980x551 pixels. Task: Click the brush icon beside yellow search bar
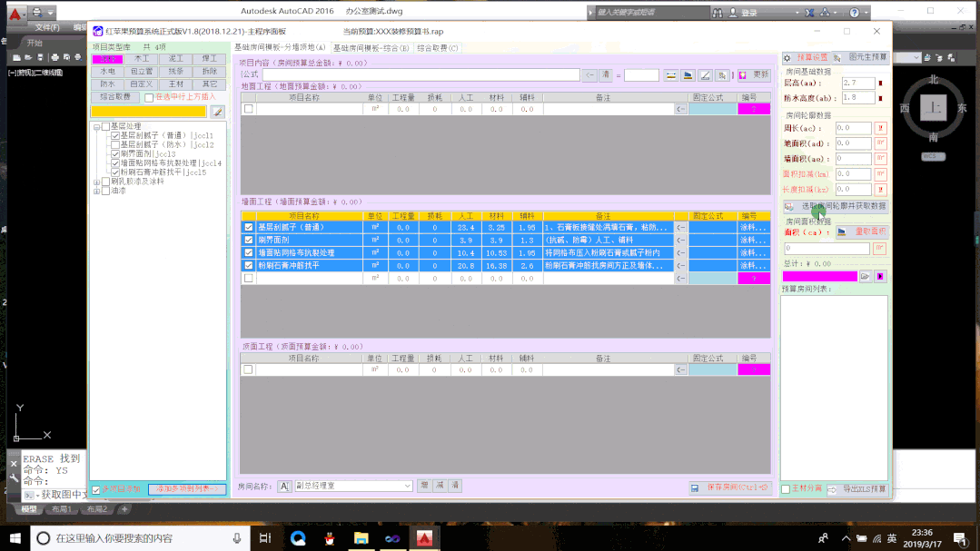point(217,112)
